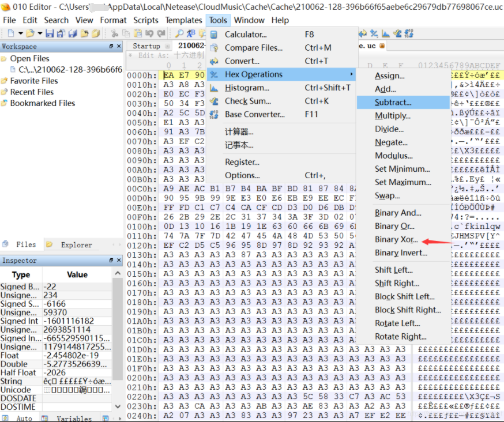The width and height of the screenshot is (504, 422).
Task: Open the Search menu
Action: click(x=57, y=20)
